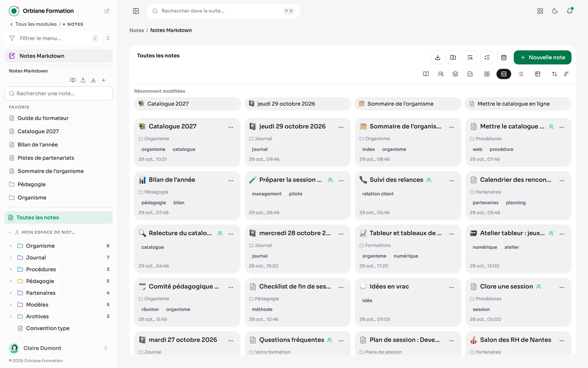Click the plus icon in the Notes Markdown sidebar
Image resolution: width=588 pixels, height=368 pixels.
tap(104, 80)
